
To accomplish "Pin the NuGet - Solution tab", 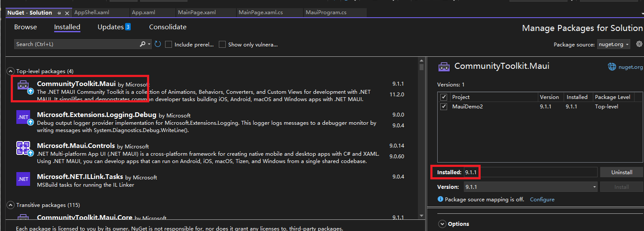I will [59, 13].
